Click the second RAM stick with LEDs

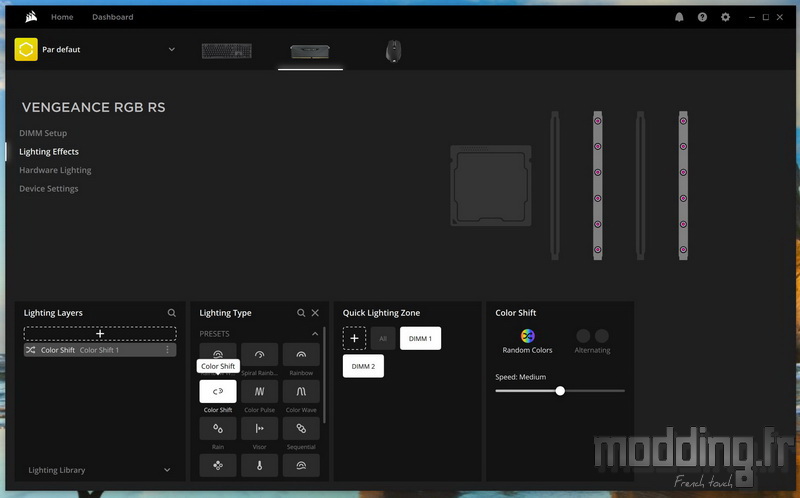pyautogui.click(x=597, y=186)
